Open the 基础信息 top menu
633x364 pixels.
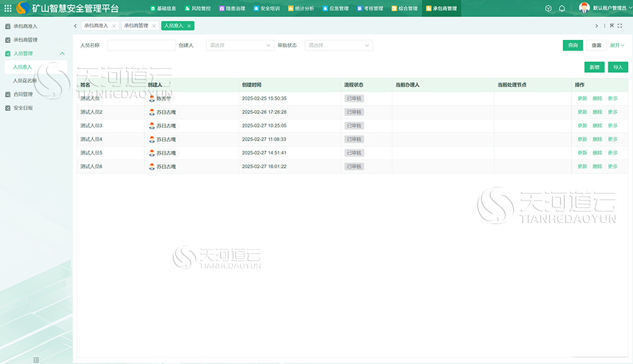coord(163,8)
